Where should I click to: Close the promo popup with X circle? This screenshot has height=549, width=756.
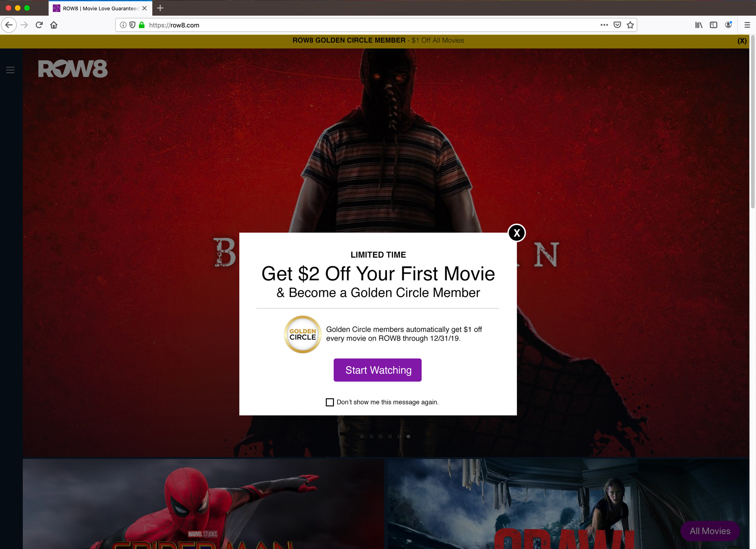point(517,233)
